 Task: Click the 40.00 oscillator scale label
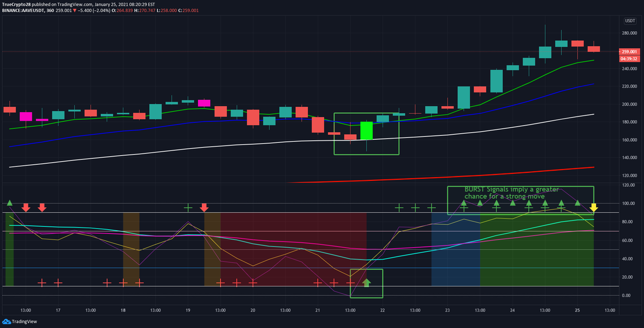coord(628,259)
